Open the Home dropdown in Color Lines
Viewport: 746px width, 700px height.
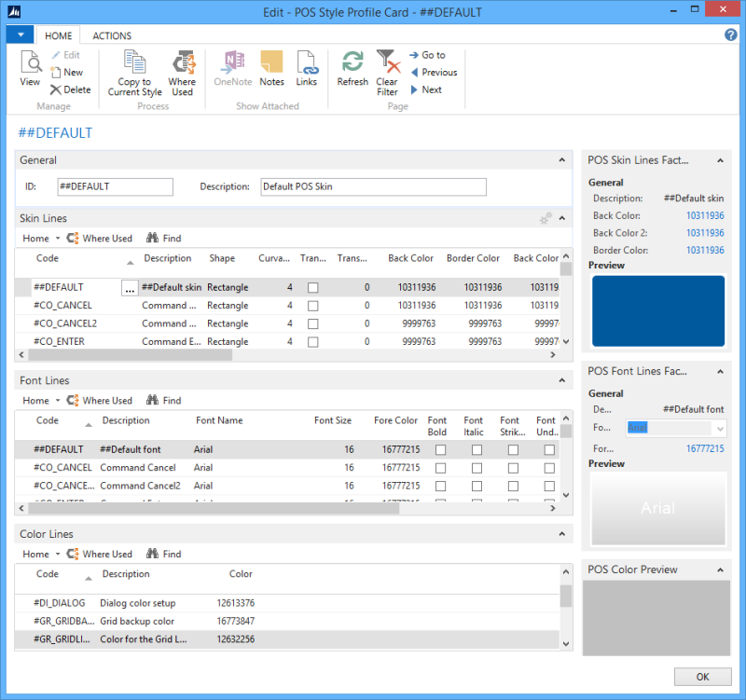click(41, 555)
